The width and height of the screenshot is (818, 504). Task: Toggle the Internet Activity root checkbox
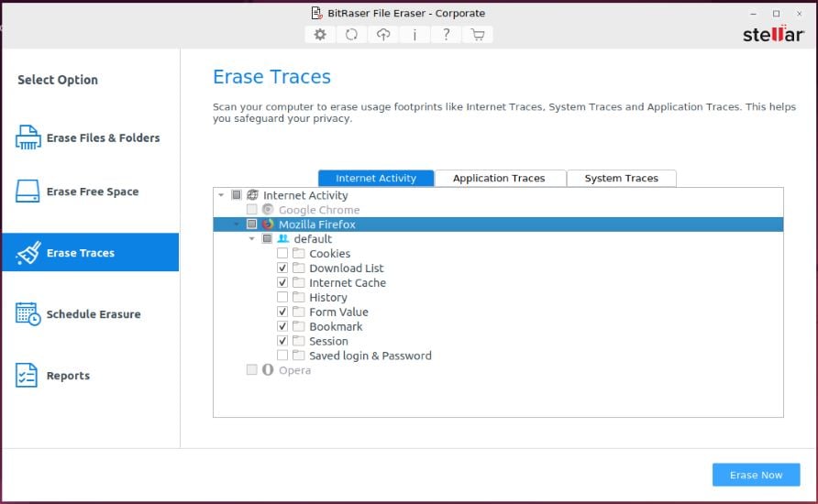[237, 195]
